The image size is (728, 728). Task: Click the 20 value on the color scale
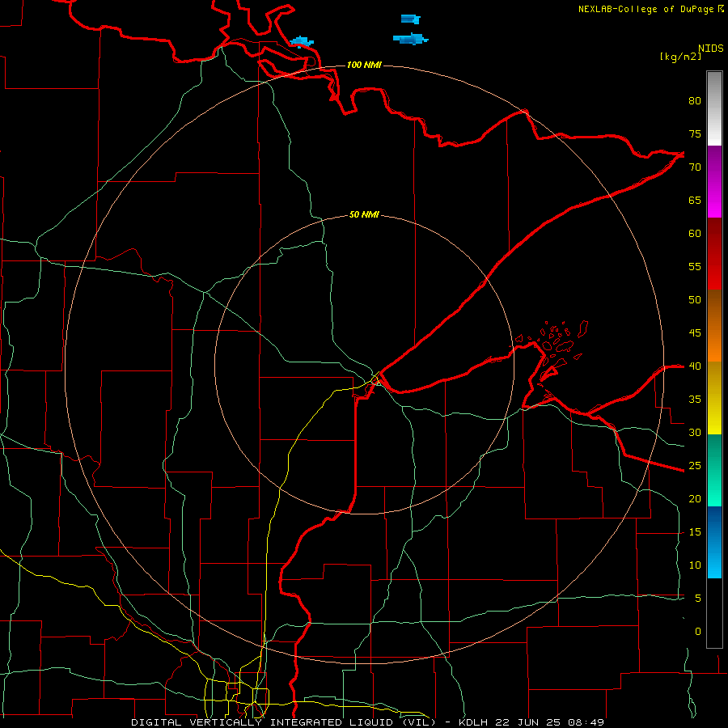pos(695,499)
